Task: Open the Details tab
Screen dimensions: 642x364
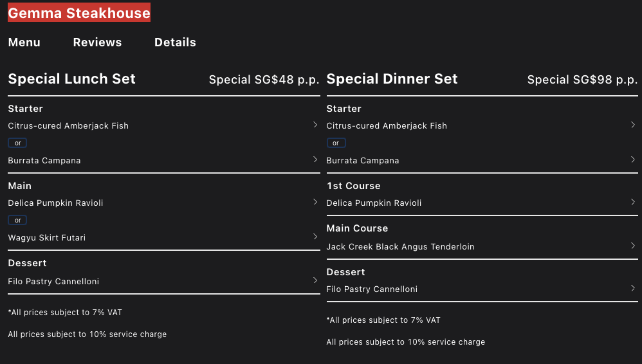Action: click(x=175, y=42)
